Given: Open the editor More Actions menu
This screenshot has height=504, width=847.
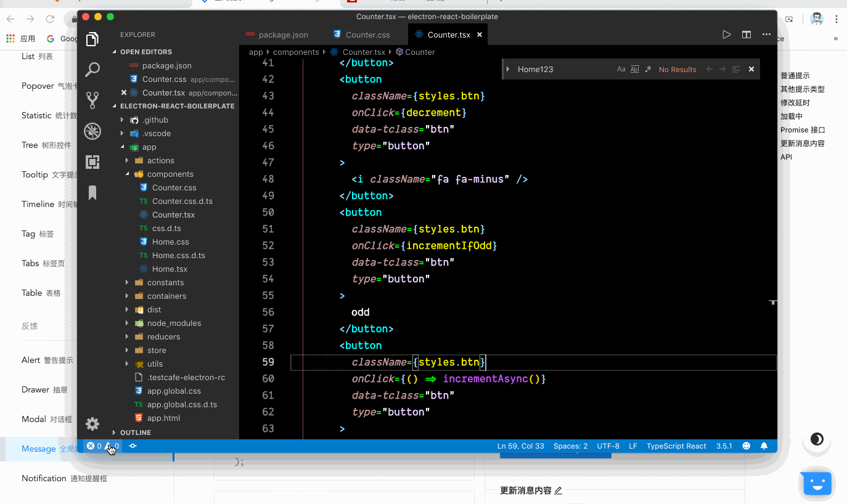Looking at the screenshot, I should pos(766,35).
